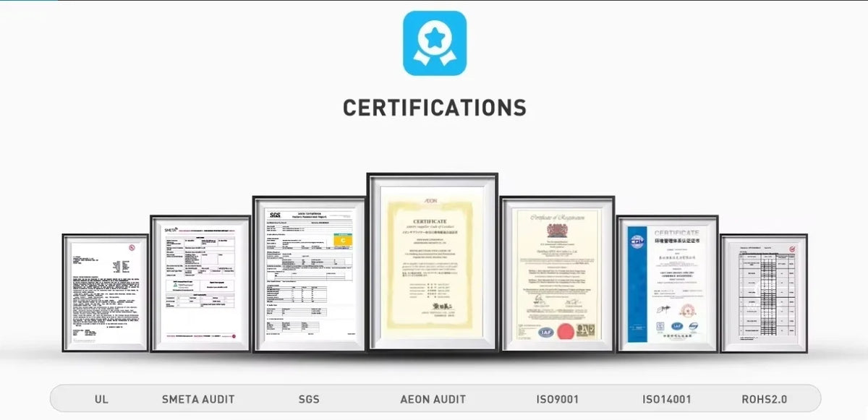
Task: Select the SGS label
Action: tap(309, 399)
